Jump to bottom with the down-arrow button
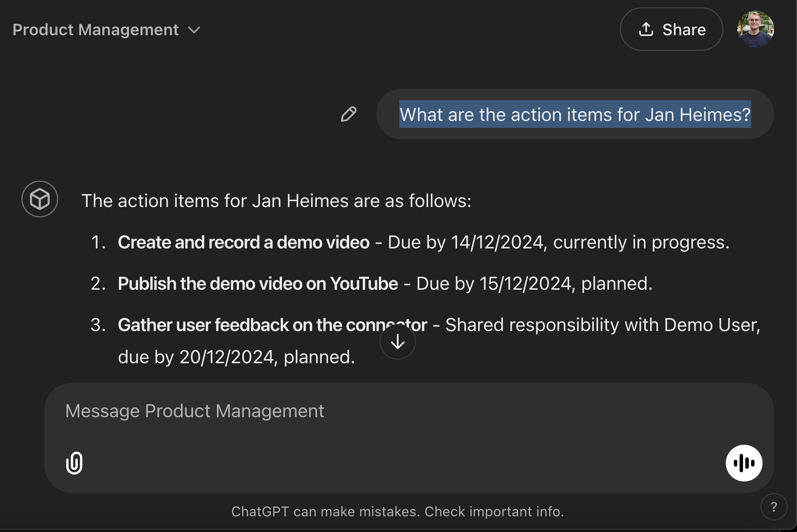797x532 pixels. [398, 341]
